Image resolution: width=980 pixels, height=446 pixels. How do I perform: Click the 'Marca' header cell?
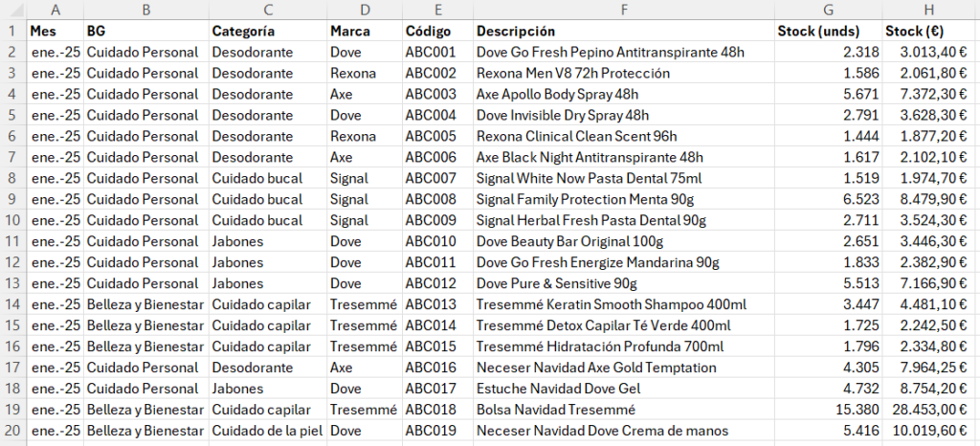coord(365,31)
